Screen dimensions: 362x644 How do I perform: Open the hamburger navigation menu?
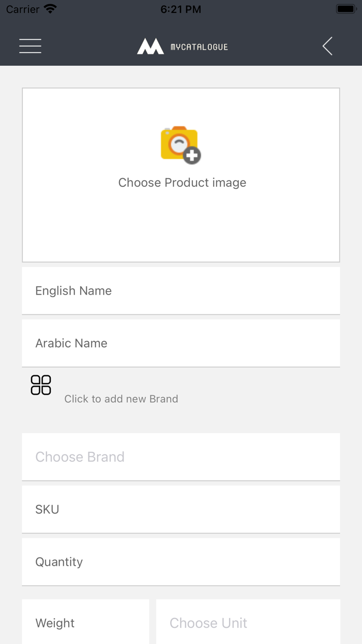tap(30, 46)
